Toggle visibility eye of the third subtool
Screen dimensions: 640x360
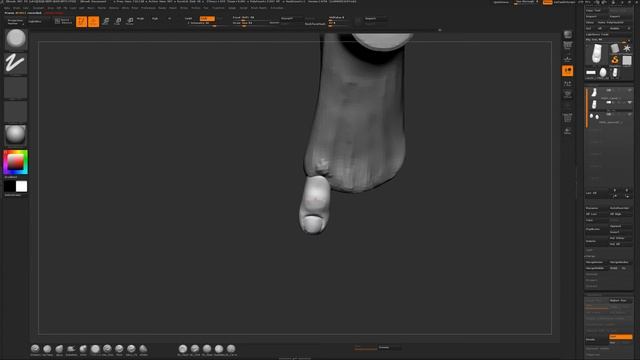pos(629,115)
